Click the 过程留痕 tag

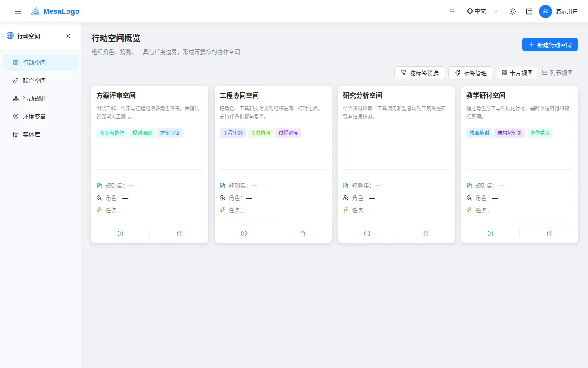(288, 133)
